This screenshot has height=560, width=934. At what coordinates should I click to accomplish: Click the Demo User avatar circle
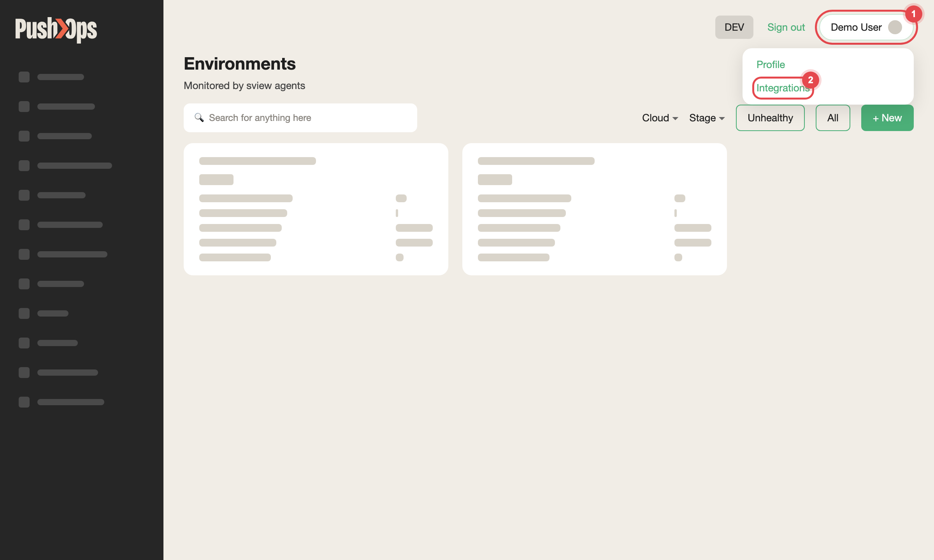[895, 27]
